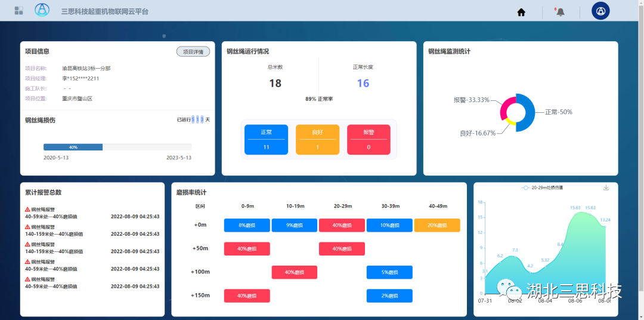
Task: Select the blue 正常 status card
Action: click(x=266, y=140)
